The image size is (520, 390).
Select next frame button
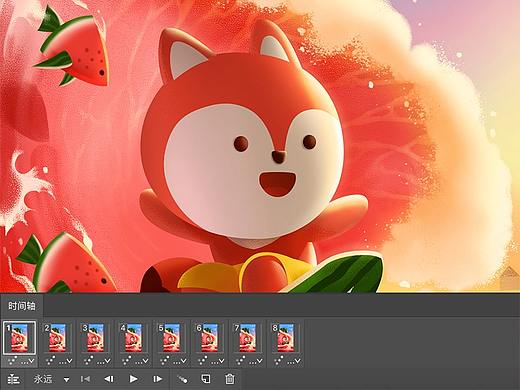[157, 379]
